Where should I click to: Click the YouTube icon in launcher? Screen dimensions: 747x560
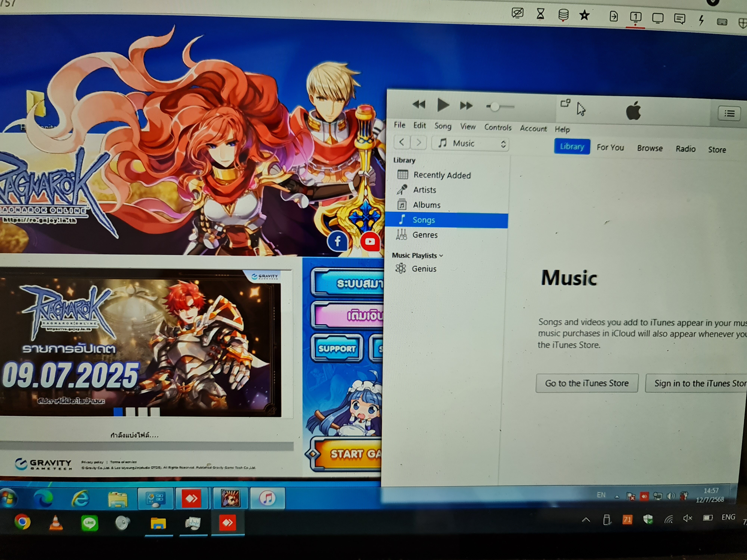pos(370,241)
